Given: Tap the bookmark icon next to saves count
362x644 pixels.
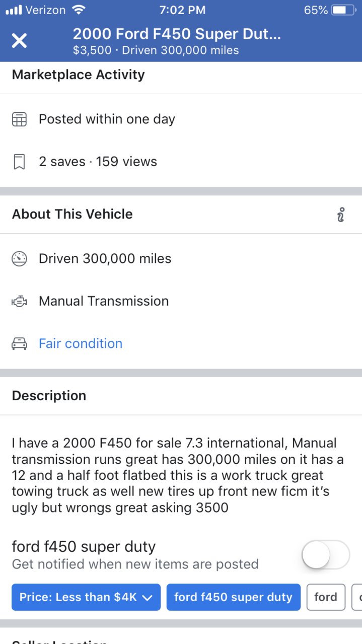Looking at the screenshot, I should pyautogui.click(x=19, y=162).
